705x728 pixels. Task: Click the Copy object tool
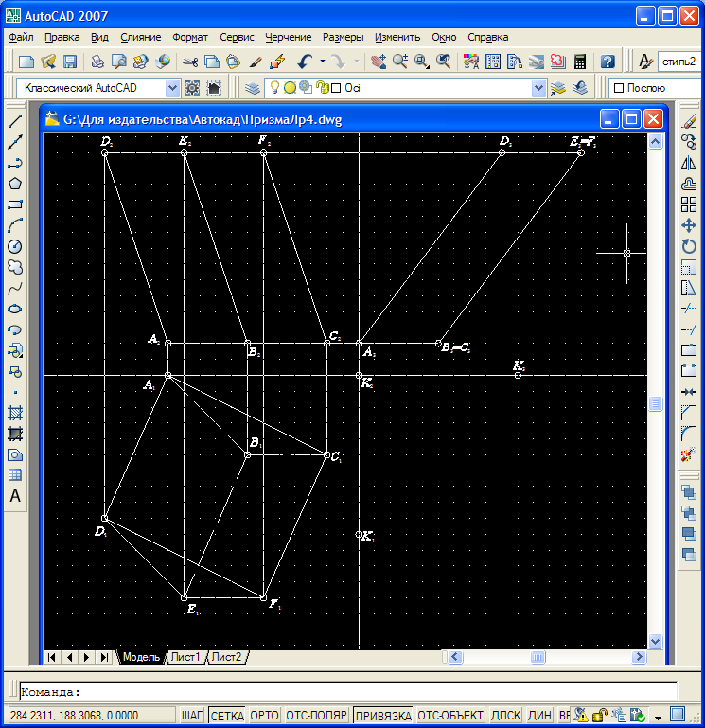[x=689, y=142]
